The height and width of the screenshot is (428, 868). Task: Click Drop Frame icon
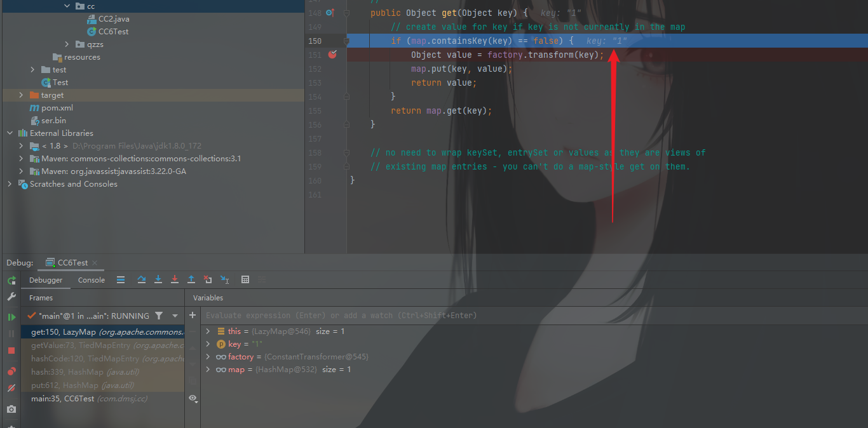pyautogui.click(x=208, y=280)
